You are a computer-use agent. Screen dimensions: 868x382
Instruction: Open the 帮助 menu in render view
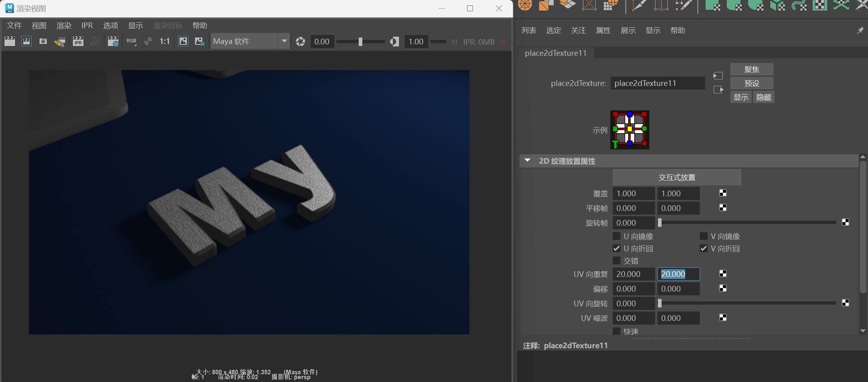pyautogui.click(x=200, y=26)
